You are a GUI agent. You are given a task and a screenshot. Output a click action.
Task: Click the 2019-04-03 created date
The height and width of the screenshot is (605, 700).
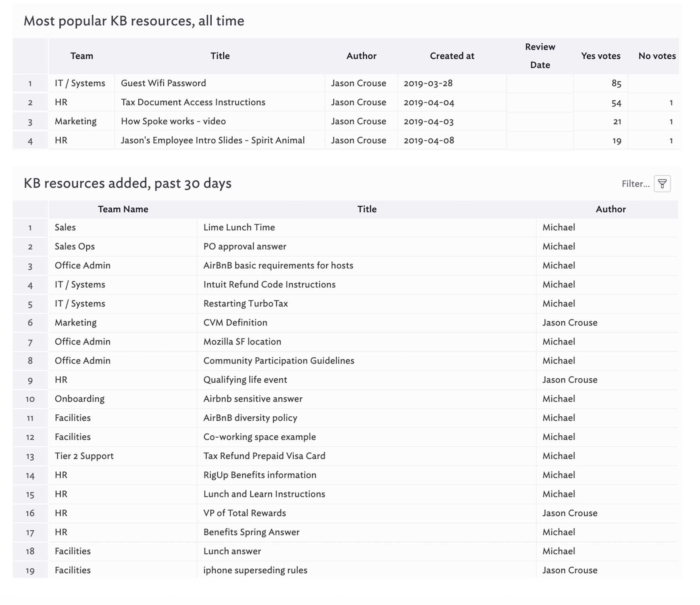coord(429,121)
